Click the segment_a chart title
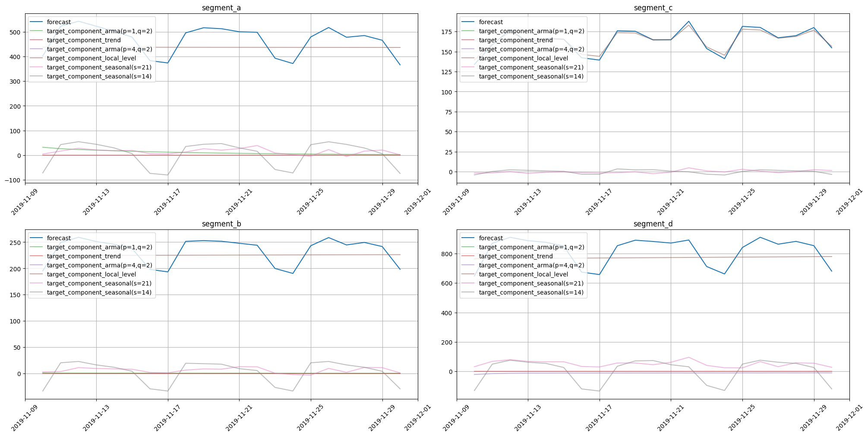The width and height of the screenshot is (868, 436). 221,8
